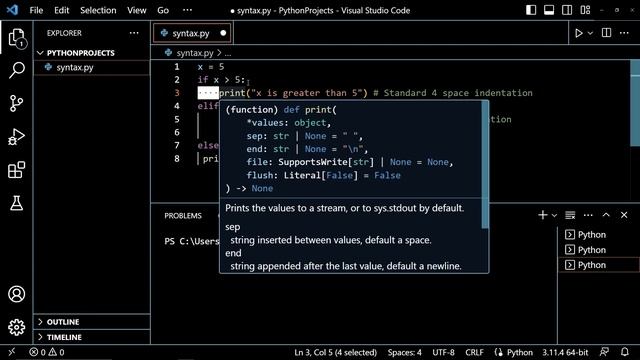The image size is (640, 360).
Task: Click the VS Code logo icon
Action: tap(12, 10)
